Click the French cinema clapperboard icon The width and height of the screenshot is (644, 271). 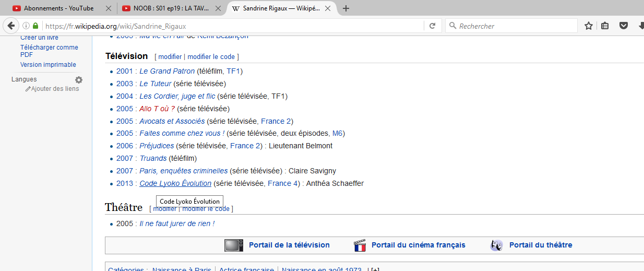point(360,245)
